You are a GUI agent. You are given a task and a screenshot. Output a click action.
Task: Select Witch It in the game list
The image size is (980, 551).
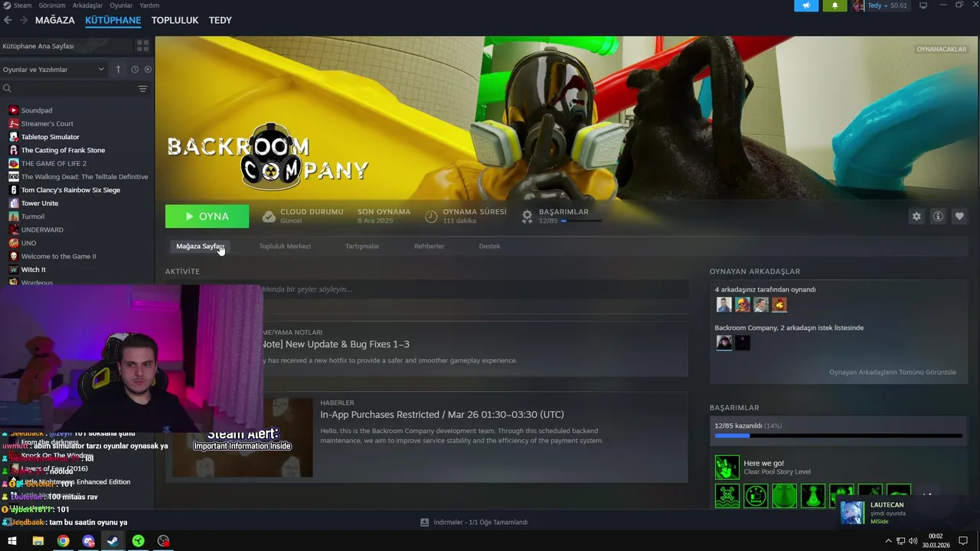(x=33, y=269)
